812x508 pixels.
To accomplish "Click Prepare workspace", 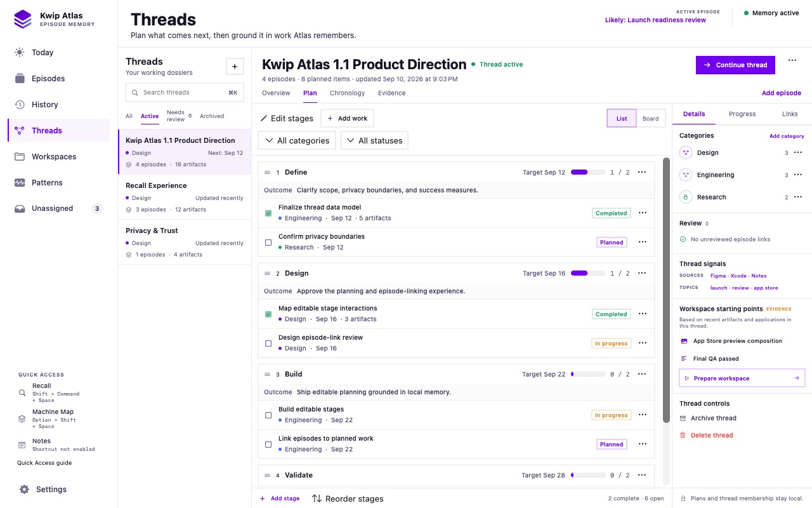I will coord(742,378).
